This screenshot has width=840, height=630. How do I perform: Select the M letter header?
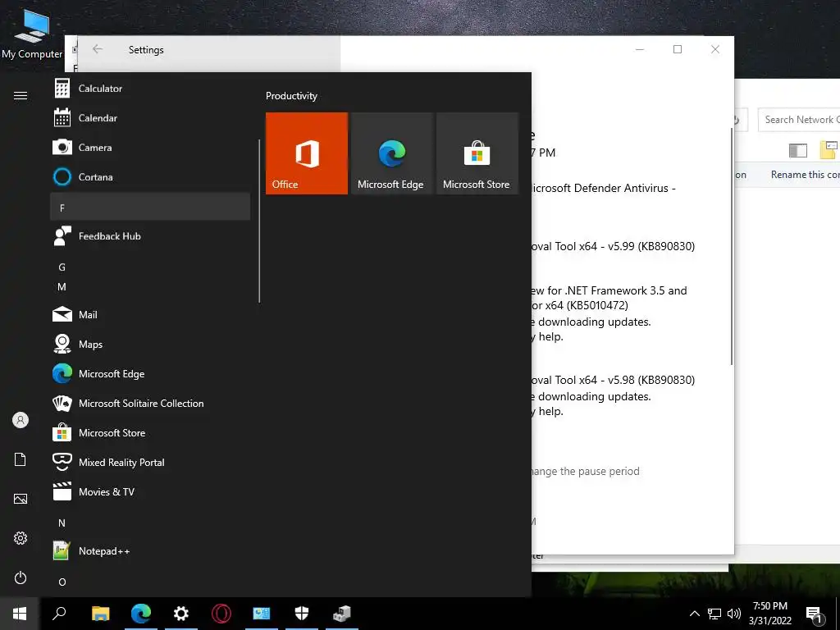[62, 287]
